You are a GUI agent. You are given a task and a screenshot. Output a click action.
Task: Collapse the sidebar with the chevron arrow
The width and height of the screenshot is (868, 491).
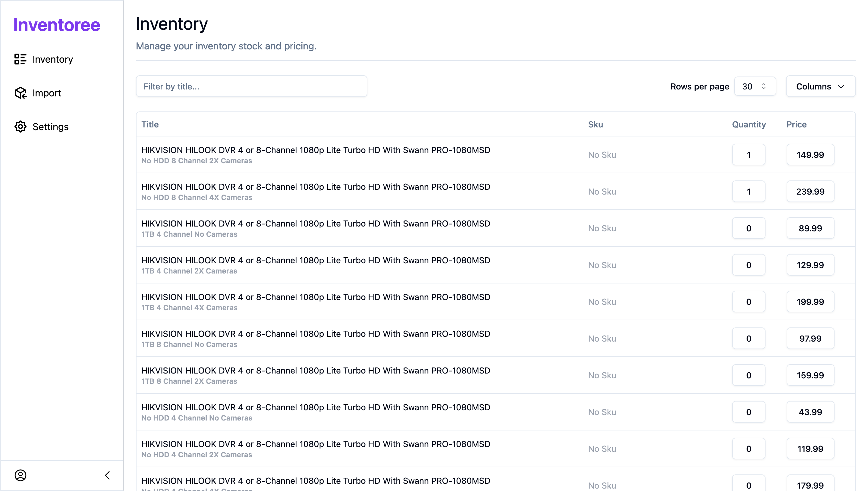point(107,475)
